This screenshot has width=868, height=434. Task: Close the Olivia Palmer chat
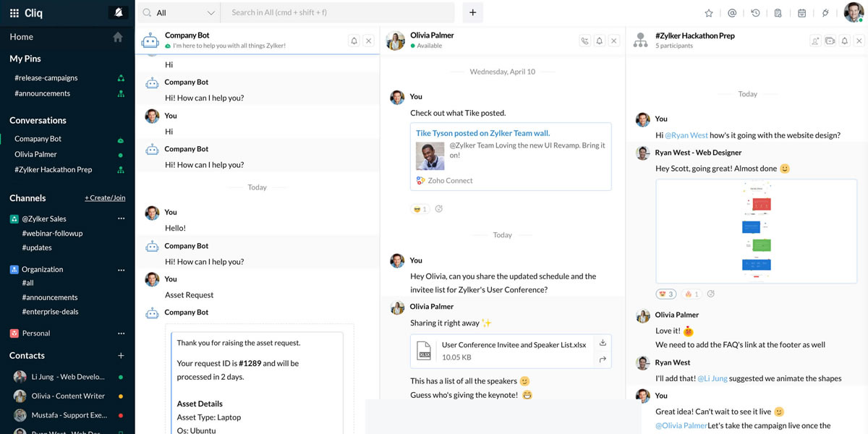[614, 41]
